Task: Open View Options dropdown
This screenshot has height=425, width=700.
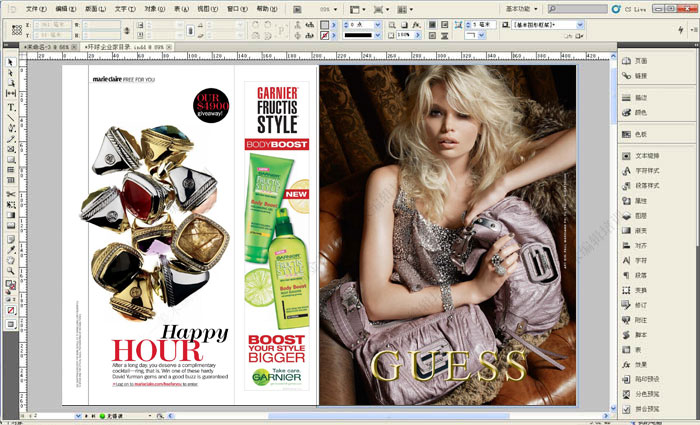Action: pos(358,9)
